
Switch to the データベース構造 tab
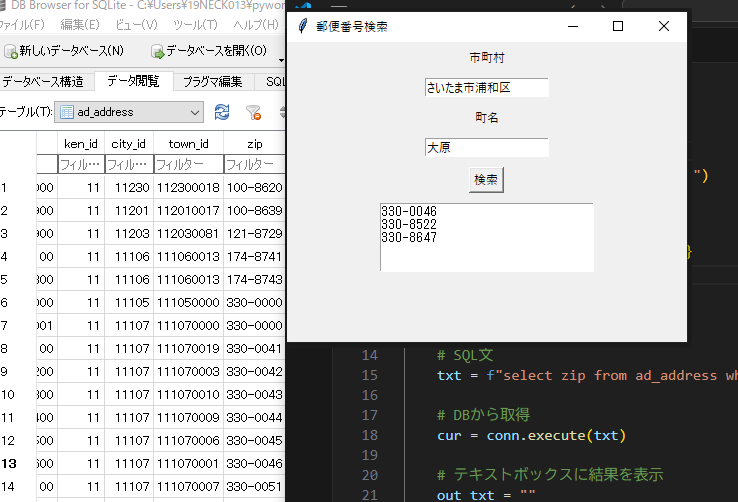42,81
